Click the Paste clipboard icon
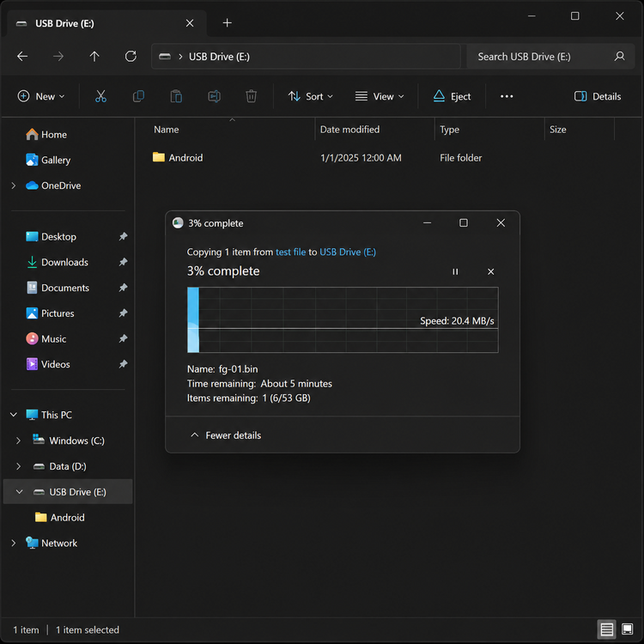Screen dimensions: 644x644 point(176,96)
